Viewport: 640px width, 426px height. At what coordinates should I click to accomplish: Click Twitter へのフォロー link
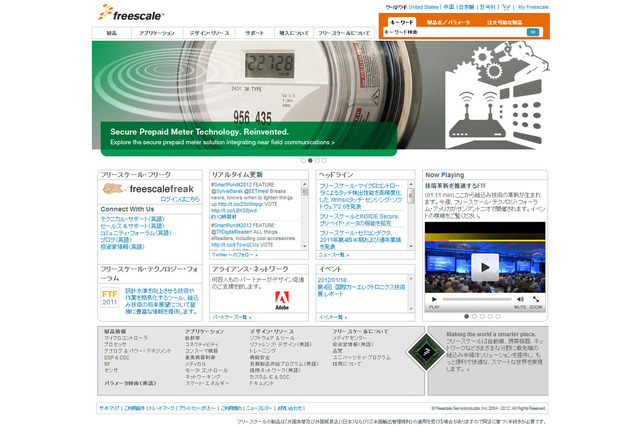coord(235,255)
